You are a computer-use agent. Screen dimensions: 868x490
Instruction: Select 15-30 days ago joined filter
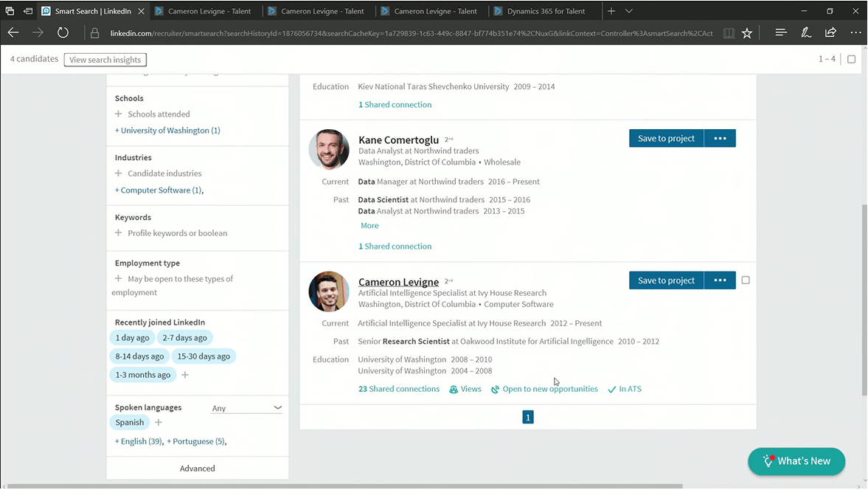tap(204, 356)
